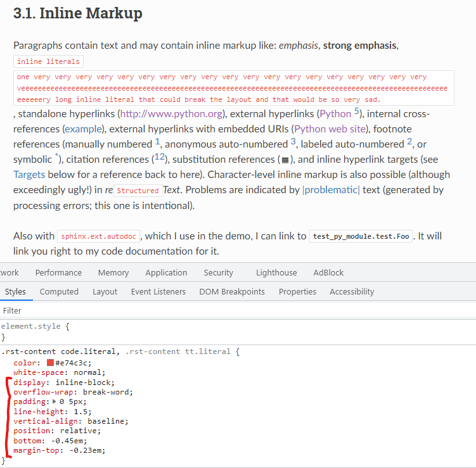
Task: Follow the example cross-reference link
Action: point(84,129)
